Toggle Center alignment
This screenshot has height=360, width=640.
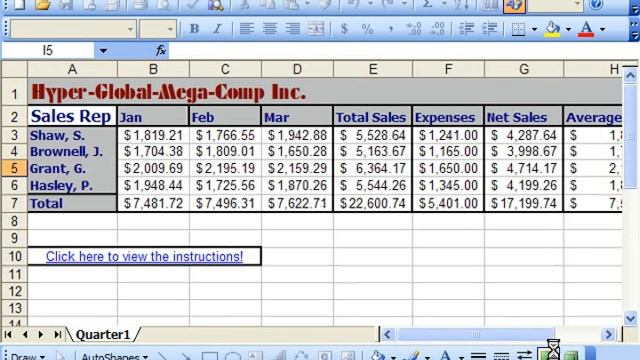click(269, 29)
